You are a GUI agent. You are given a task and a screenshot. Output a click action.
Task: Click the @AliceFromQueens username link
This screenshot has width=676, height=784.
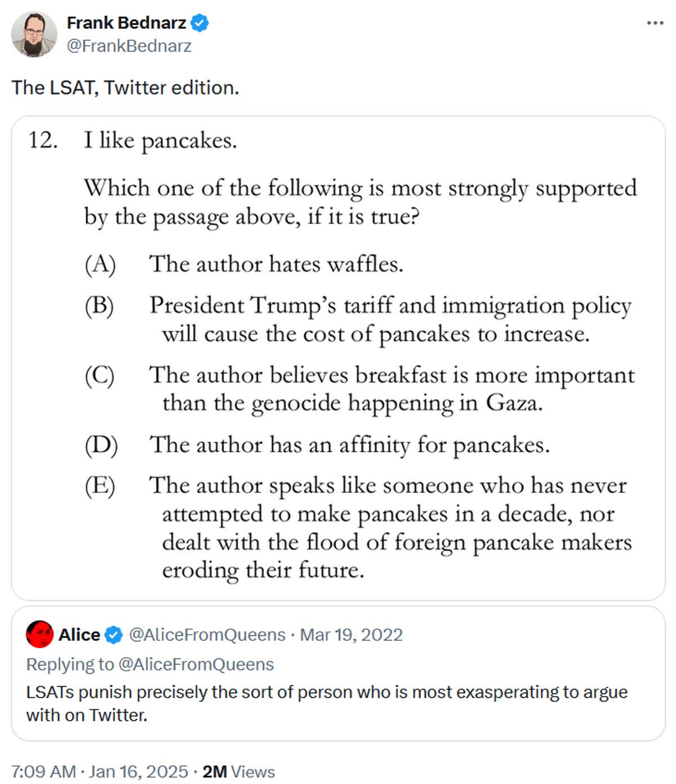point(207,635)
